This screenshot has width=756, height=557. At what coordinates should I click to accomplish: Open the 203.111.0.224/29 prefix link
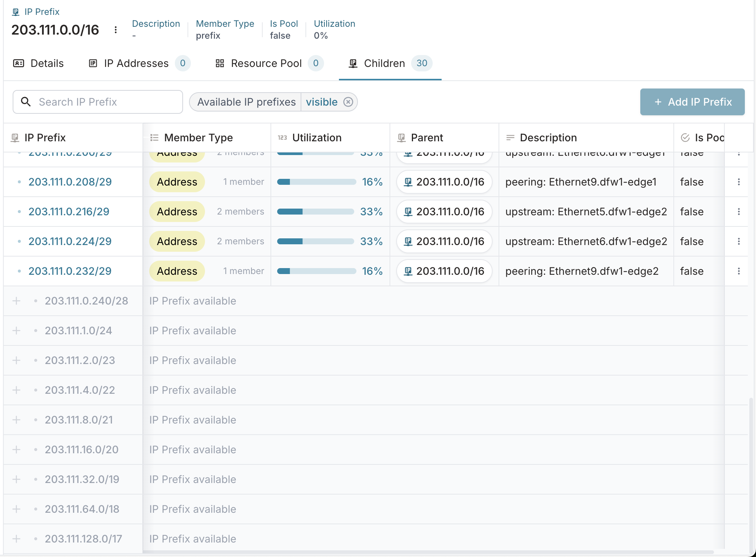click(x=70, y=241)
